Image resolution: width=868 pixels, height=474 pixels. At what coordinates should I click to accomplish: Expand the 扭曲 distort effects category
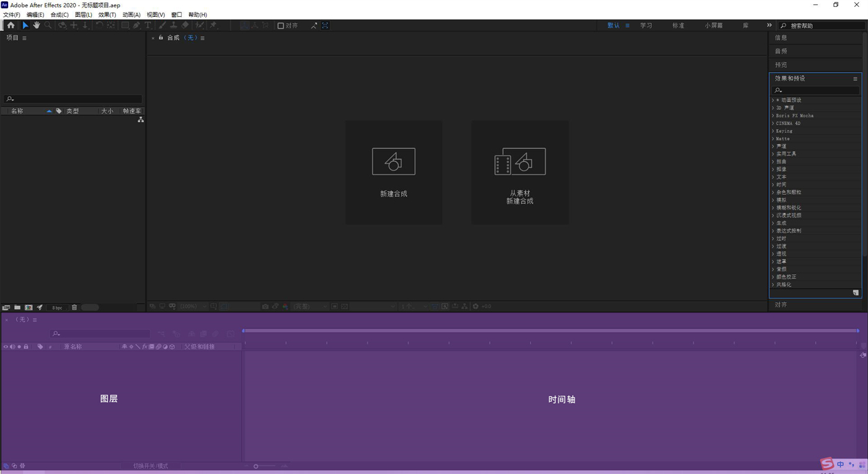tap(773, 161)
